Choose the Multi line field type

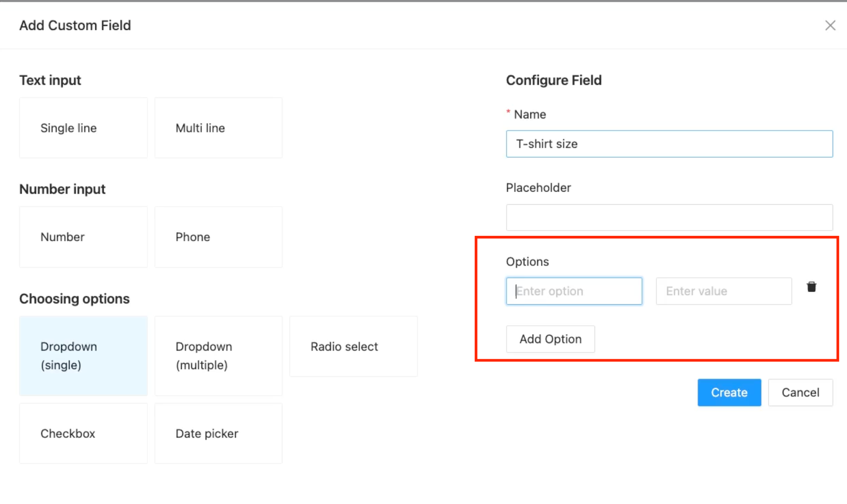(x=218, y=128)
